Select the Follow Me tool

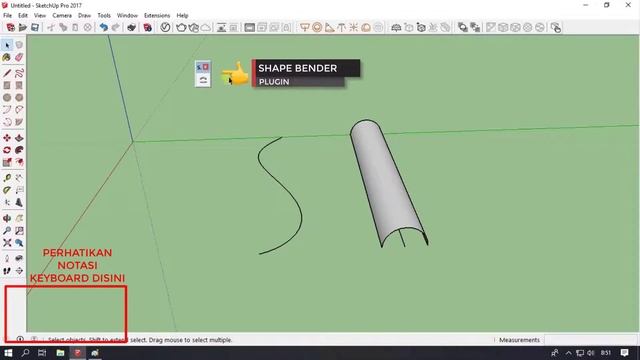19,150
